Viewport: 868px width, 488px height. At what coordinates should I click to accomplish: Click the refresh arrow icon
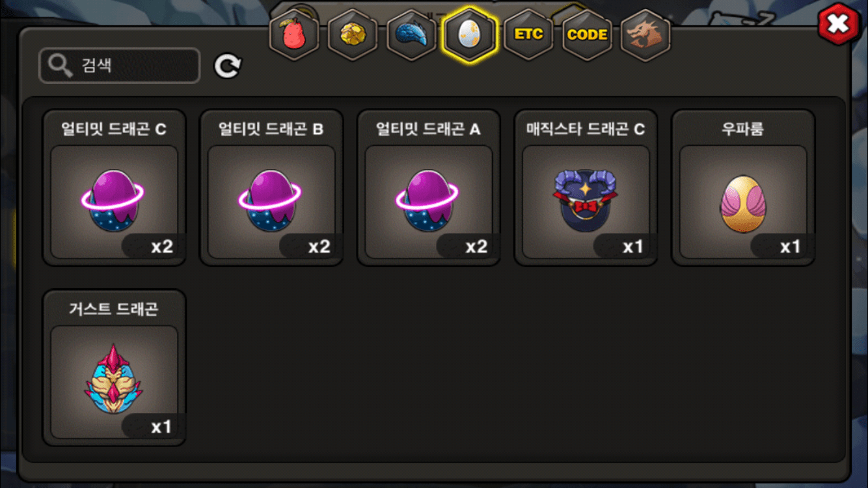(x=228, y=66)
